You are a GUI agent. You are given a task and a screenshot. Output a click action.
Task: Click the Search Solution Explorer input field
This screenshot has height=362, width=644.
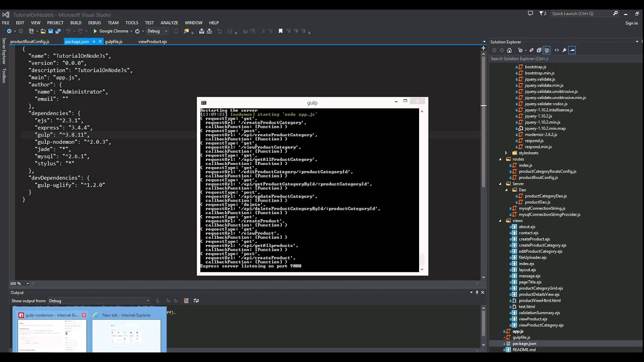coord(566,59)
